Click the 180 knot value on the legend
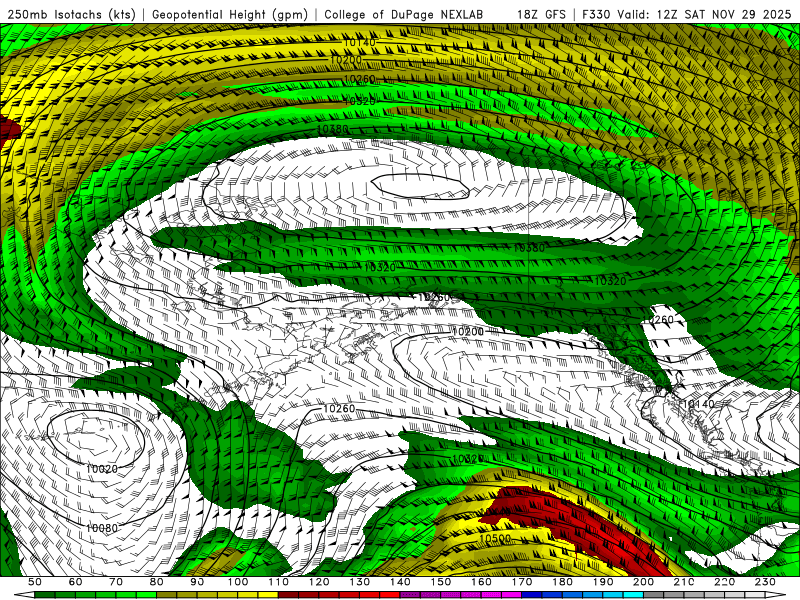The height and width of the screenshot is (600, 800). [562, 582]
